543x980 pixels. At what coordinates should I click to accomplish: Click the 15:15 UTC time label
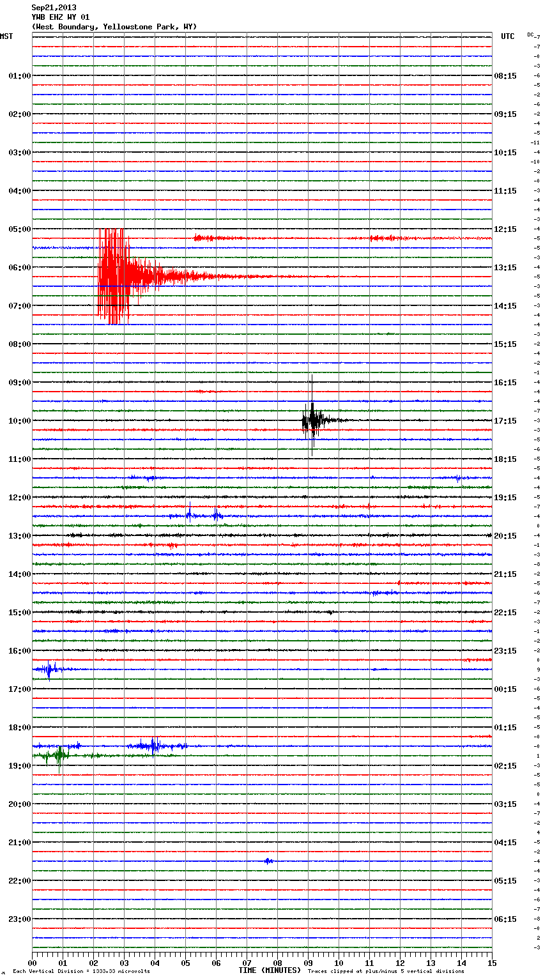pos(505,344)
